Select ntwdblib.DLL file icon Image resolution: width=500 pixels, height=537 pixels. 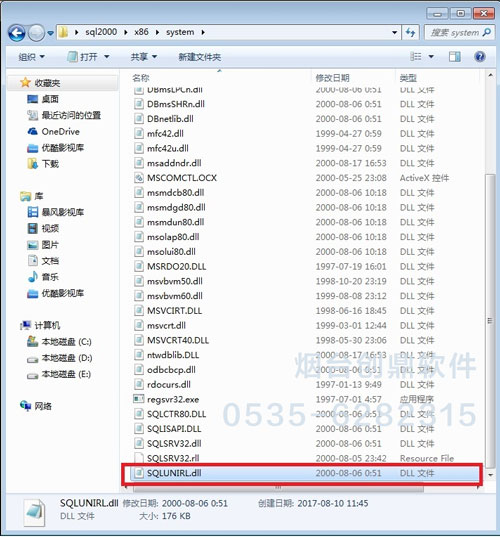pyautogui.click(x=138, y=355)
